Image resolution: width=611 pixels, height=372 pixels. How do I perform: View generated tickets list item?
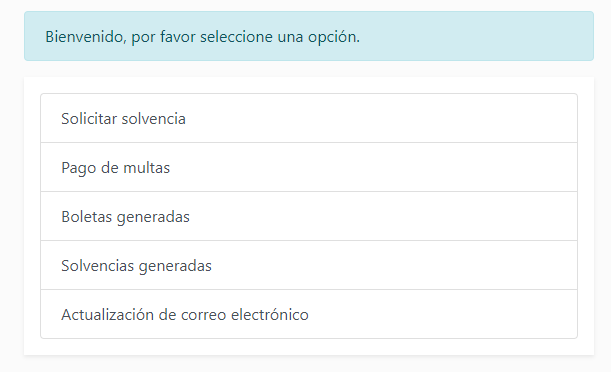309,216
